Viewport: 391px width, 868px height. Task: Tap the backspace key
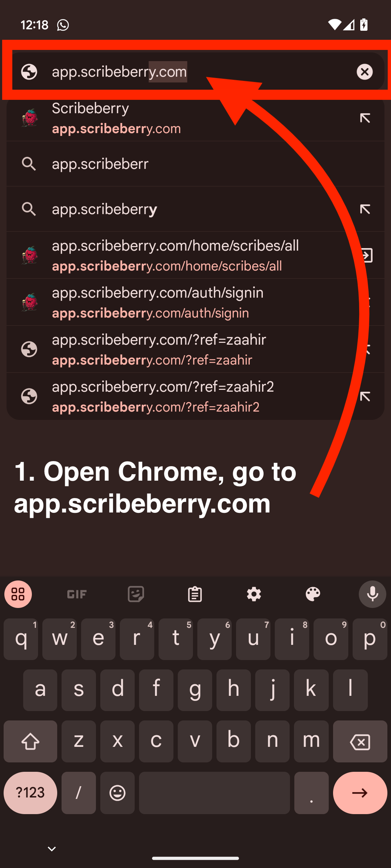360,741
